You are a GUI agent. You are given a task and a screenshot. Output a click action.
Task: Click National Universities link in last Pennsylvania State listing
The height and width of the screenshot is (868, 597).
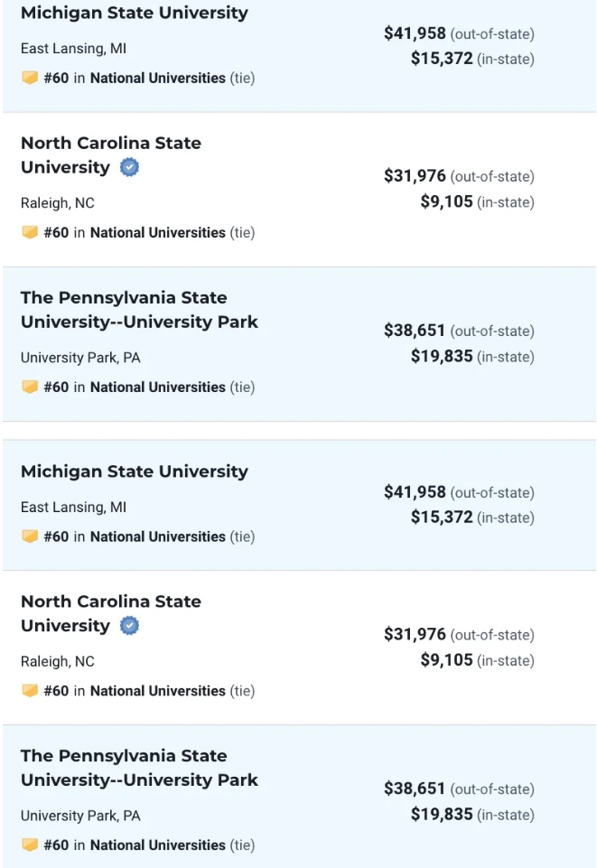(157, 845)
